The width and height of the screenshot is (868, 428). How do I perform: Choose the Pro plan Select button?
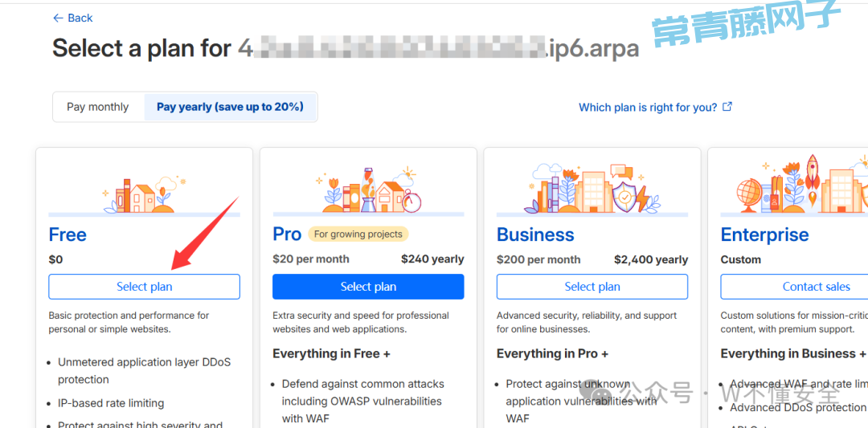point(368,287)
